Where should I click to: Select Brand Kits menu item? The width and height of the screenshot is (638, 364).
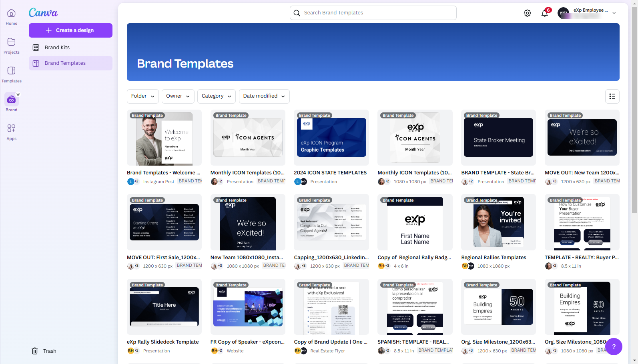click(x=70, y=48)
